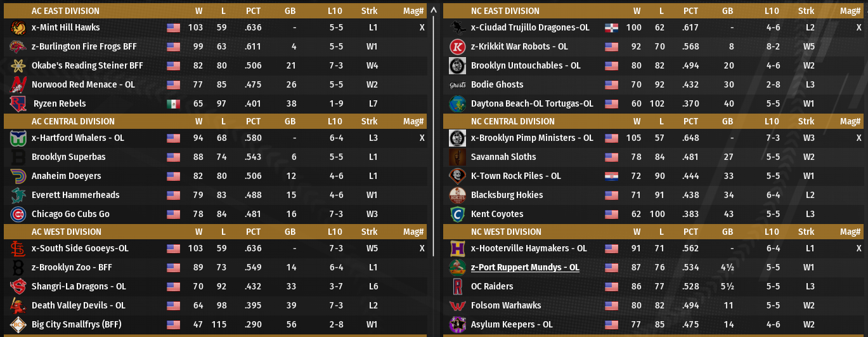Sort NC East Division by W column

(x=637, y=11)
